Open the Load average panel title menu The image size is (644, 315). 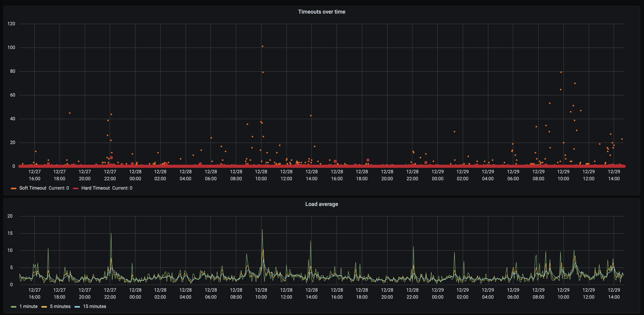point(321,204)
